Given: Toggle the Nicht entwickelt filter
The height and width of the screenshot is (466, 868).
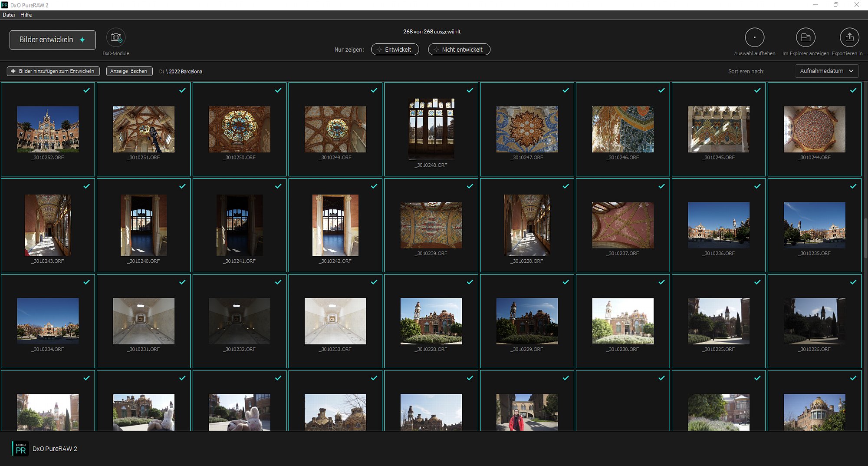Looking at the screenshot, I should (x=459, y=50).
